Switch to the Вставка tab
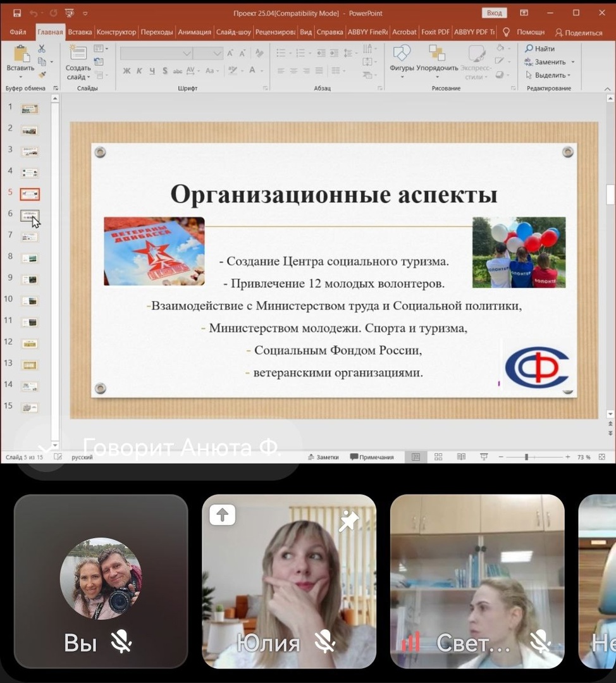Screen dimensions: 616x683 (80, 32)
